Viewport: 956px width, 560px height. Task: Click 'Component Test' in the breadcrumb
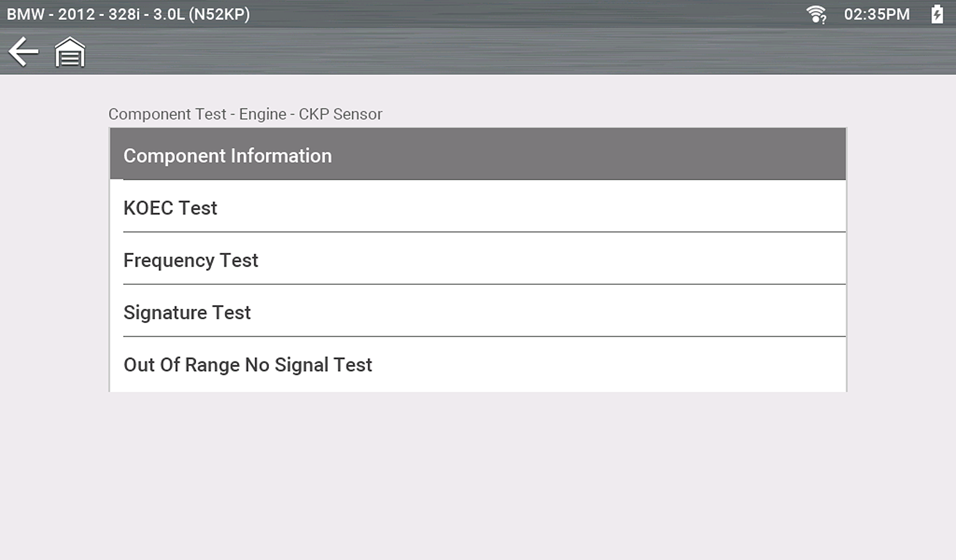click(x=167, y=115)
